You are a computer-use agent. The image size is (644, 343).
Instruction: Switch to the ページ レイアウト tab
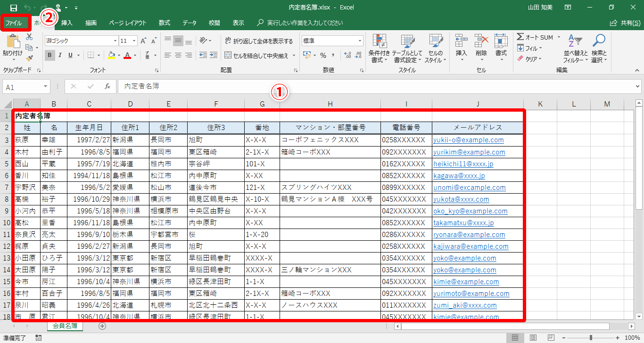127,23
